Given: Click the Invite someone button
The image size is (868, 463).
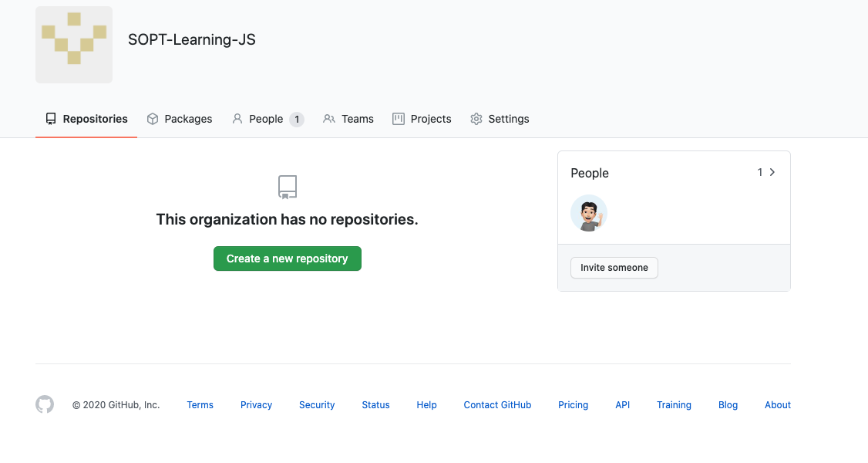Looking at the screenshot, I should click(614, 268).
